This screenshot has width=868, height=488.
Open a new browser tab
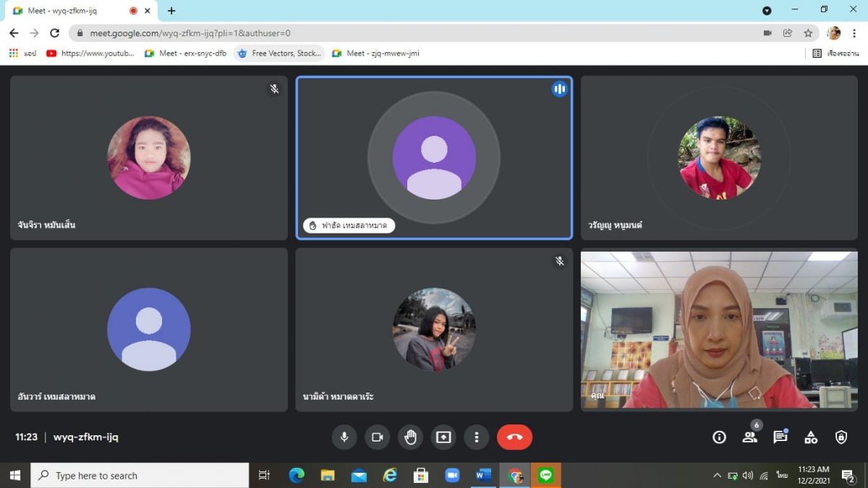pos(171,11)
